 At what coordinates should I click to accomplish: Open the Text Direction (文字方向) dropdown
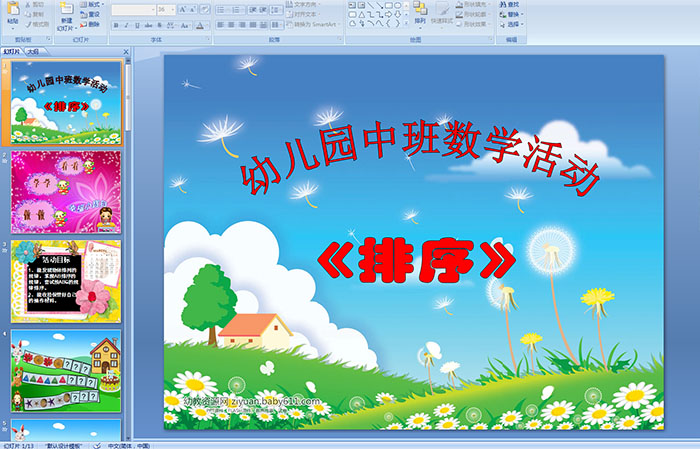pos(303,4)
